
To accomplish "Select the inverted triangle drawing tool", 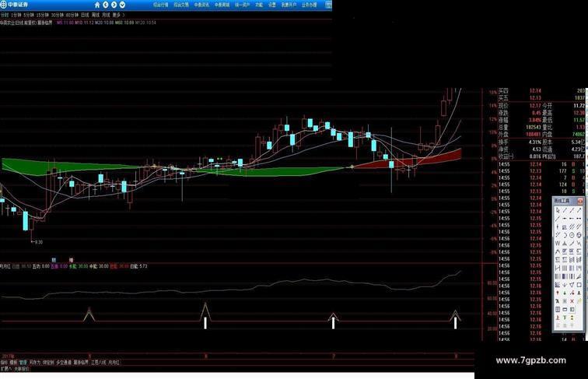I will (572, 285).
